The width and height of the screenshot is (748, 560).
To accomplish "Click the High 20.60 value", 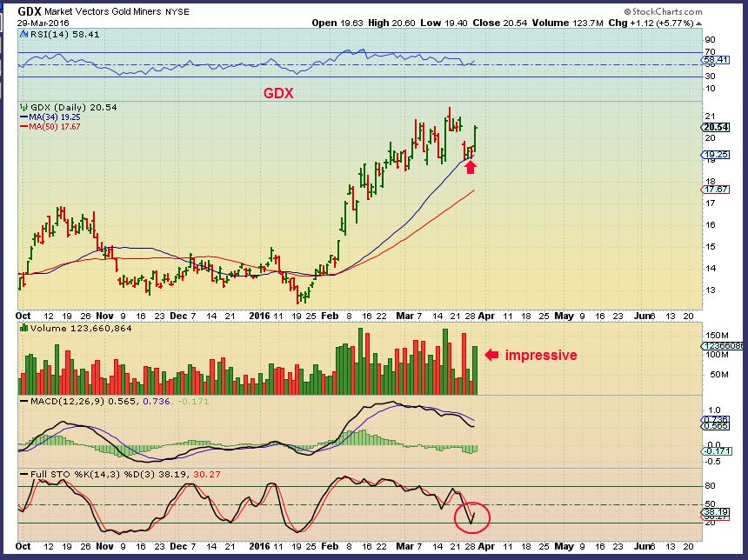I will point(391,23).
